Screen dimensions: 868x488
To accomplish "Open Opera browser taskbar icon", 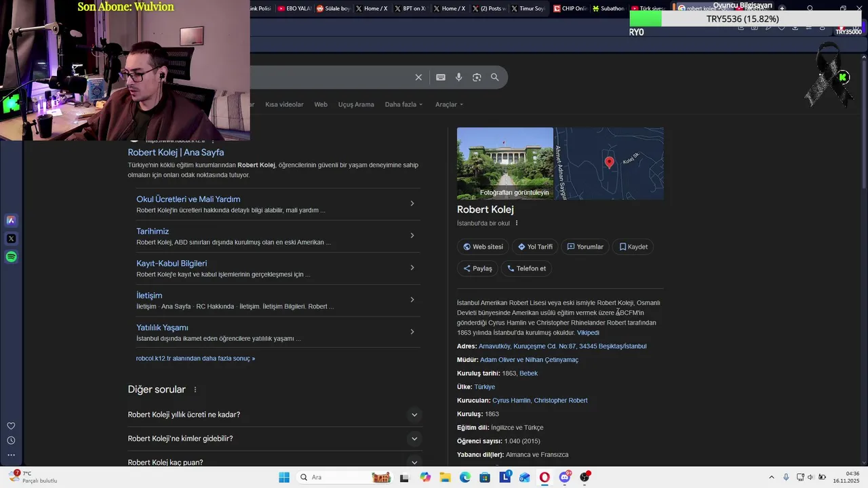I will pyautogui.click(x=545, y=477).
